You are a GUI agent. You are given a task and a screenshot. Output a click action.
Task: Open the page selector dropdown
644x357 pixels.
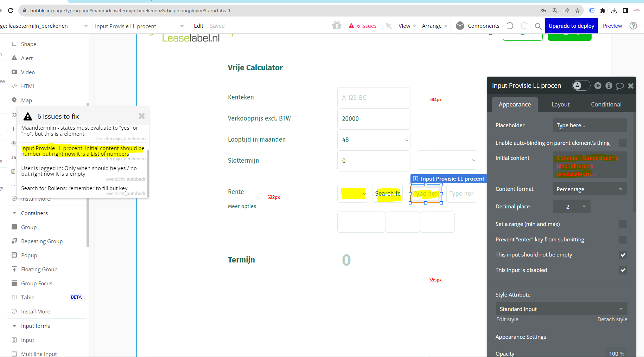coord(44,26)
